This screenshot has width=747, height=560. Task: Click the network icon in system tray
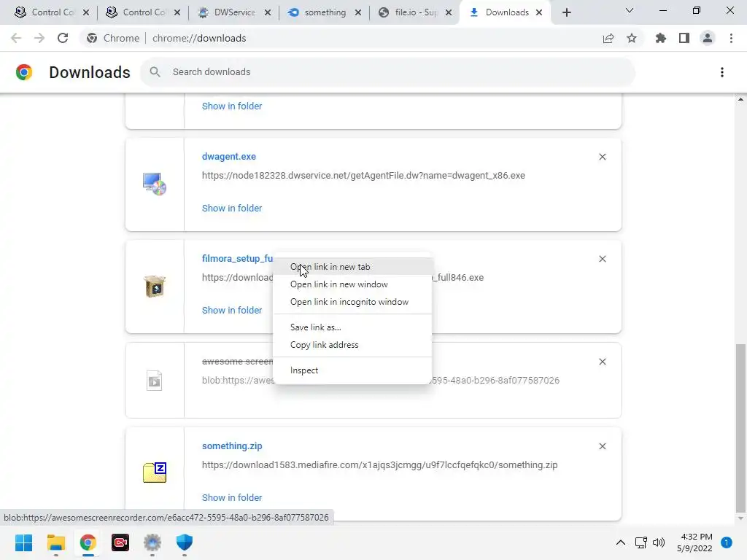tap(640, 542)
